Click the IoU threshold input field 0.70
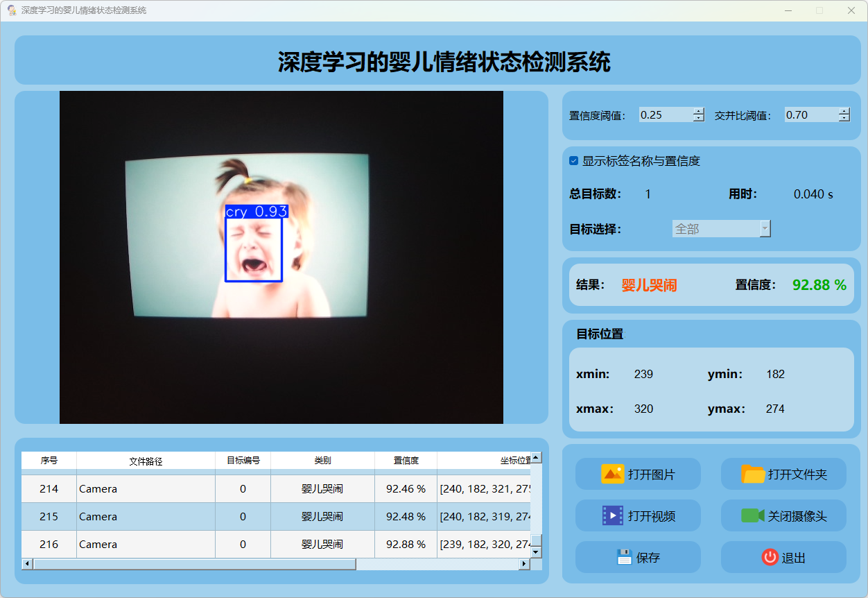The width and height of the screenshot is (868, 598). (810, 115)
